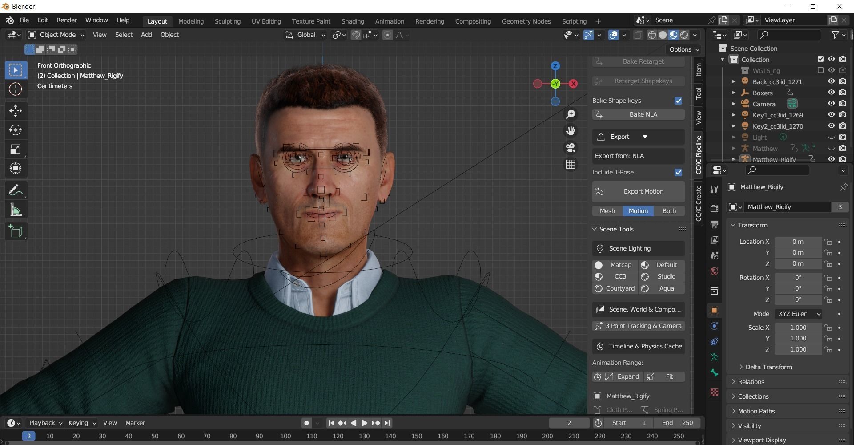Click the viewport pan hand icon
This screenshot has width=868, height=445.
click(x=571, y=131)
